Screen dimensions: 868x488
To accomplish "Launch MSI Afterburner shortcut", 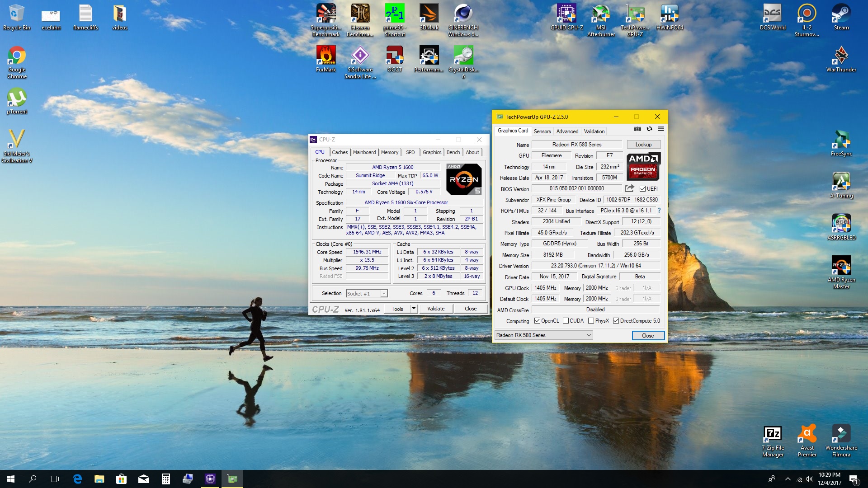I will 601,20.
